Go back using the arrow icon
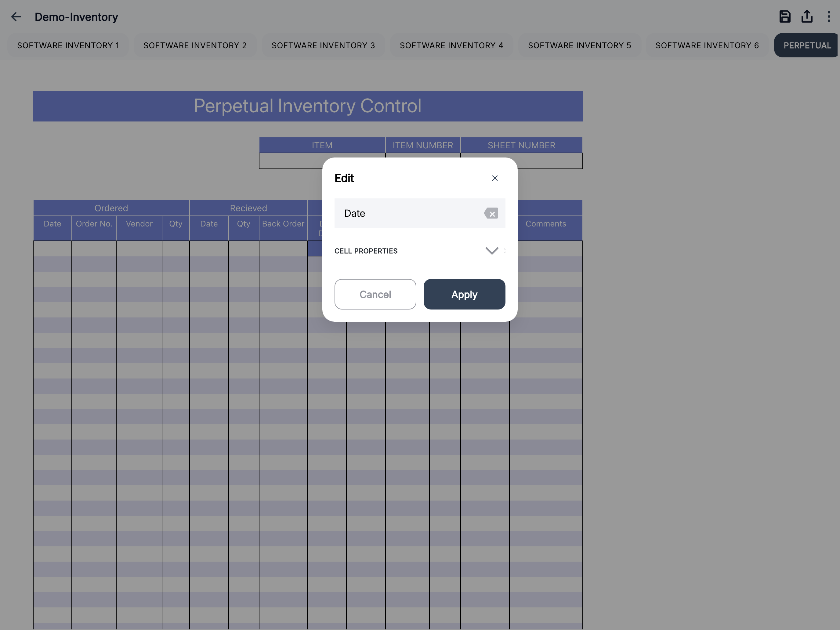Screen dimensions: 840x630 16,17
